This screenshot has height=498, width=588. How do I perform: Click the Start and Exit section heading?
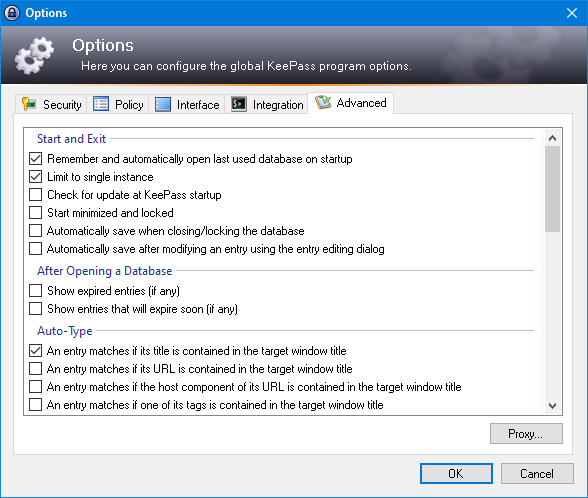(x=71, y=139)
